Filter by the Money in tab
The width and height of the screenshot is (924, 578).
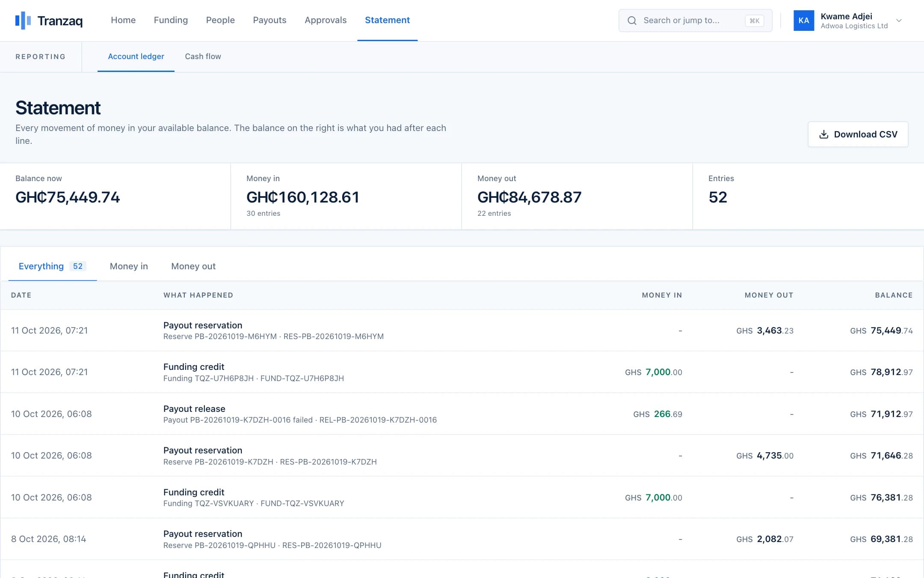(129, 266)
